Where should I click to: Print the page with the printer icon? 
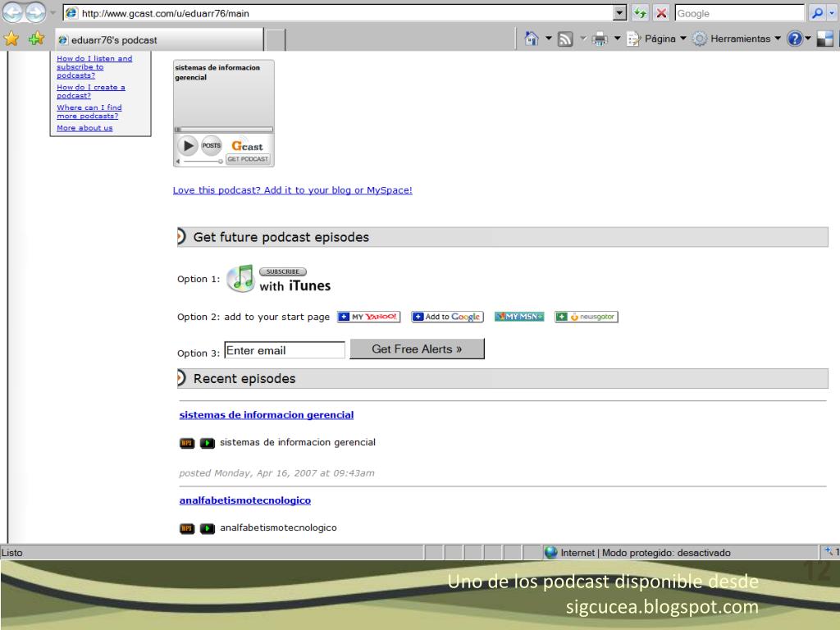(x=600, y=39)
